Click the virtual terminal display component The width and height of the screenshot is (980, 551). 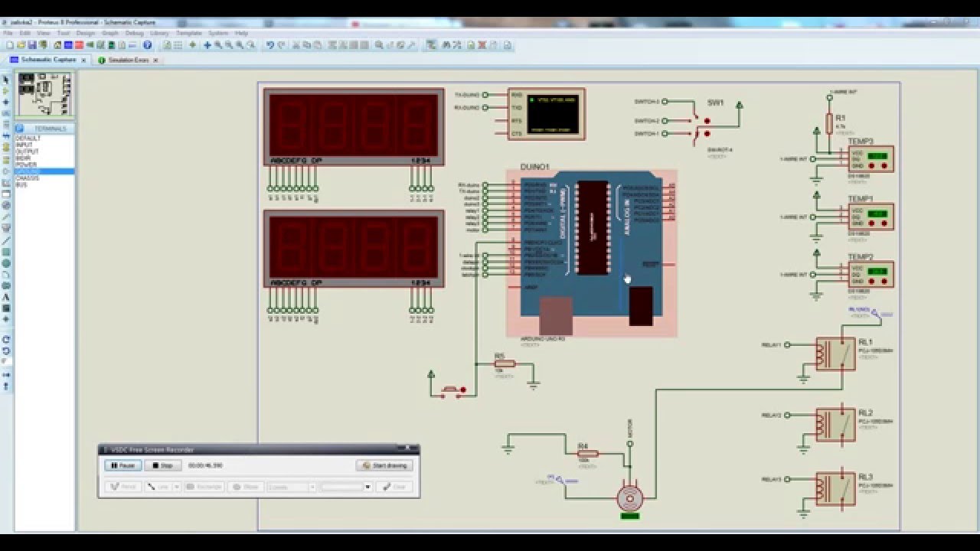tap(547, 114)
